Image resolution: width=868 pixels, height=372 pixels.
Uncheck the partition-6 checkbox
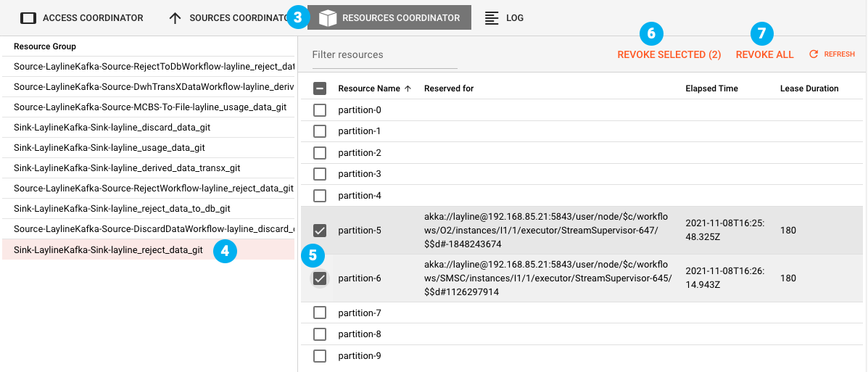pos(320,278)
